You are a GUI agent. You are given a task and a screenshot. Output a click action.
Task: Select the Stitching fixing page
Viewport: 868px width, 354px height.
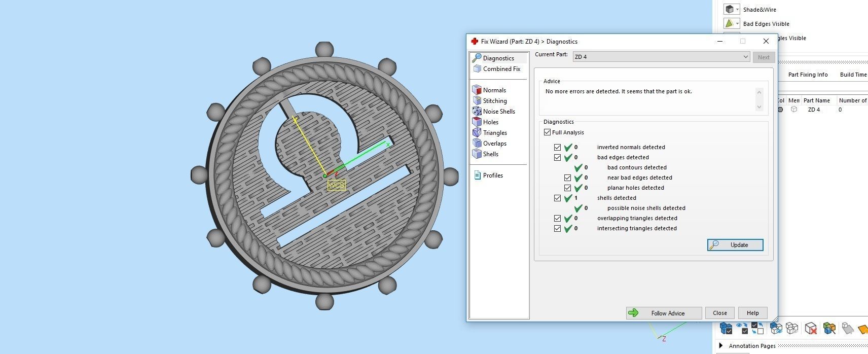[490, 101]
